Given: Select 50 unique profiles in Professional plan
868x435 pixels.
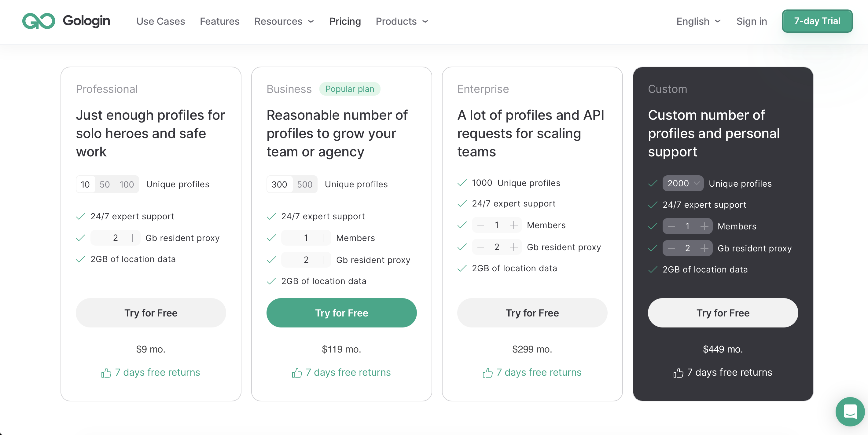Looking at the screenshot, I should 105,185.
